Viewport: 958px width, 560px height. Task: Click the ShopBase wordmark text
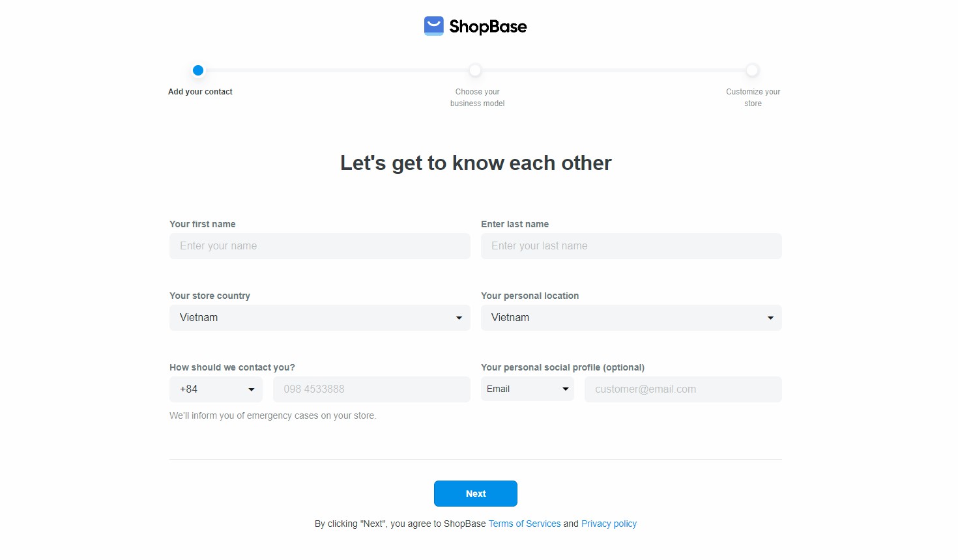point(487,27)
